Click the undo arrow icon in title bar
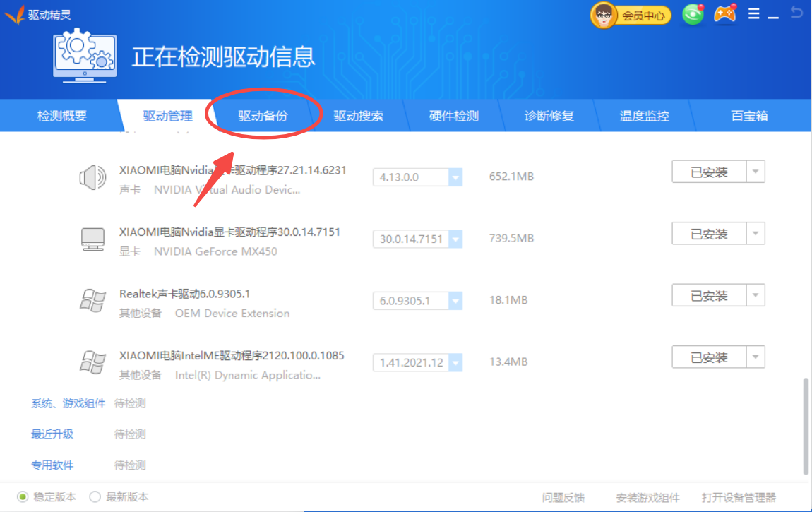812x512 pixels. pos(797,13)
